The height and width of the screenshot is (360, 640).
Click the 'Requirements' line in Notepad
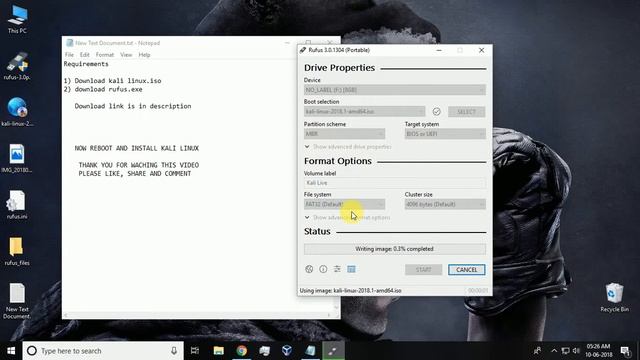[x=86, y=64]
